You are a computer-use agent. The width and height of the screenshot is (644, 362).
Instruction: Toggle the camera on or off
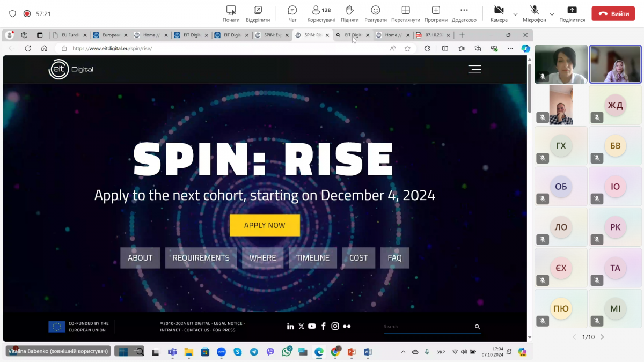(499, 10)
